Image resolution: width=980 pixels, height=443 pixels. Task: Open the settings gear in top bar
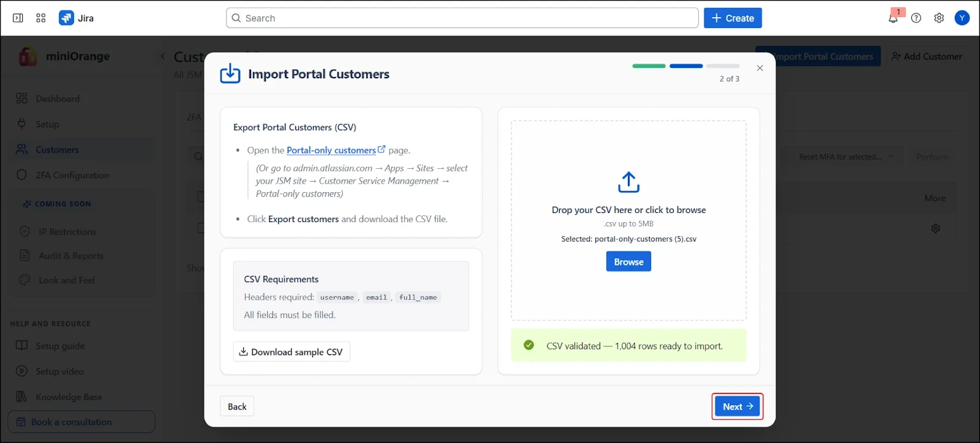[x=939, y=18]
